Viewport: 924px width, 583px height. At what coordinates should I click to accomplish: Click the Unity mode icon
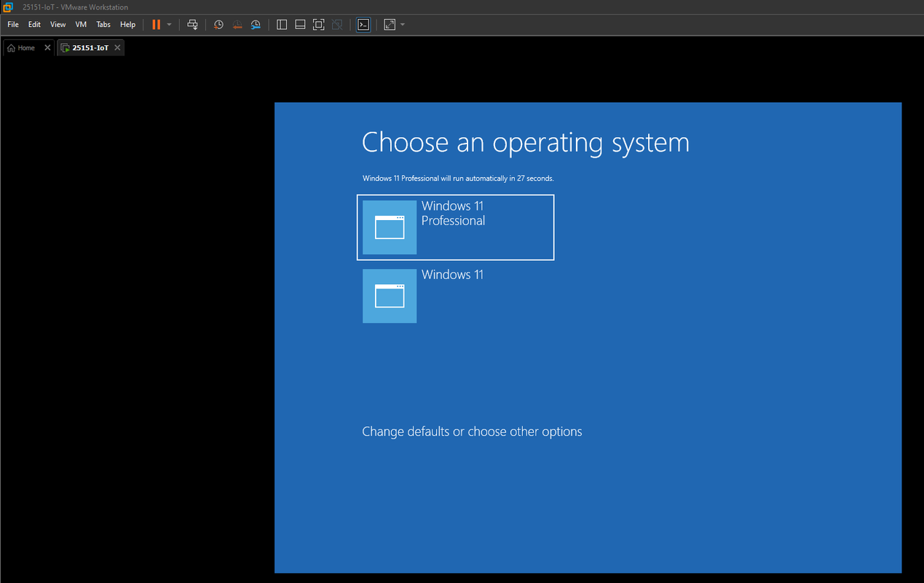(337, 24)
